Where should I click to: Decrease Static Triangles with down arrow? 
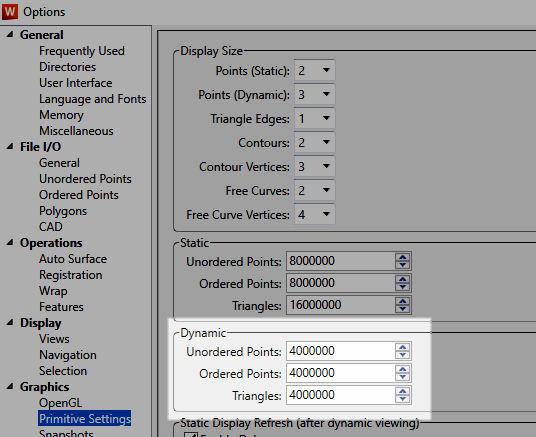coord(403,309)
